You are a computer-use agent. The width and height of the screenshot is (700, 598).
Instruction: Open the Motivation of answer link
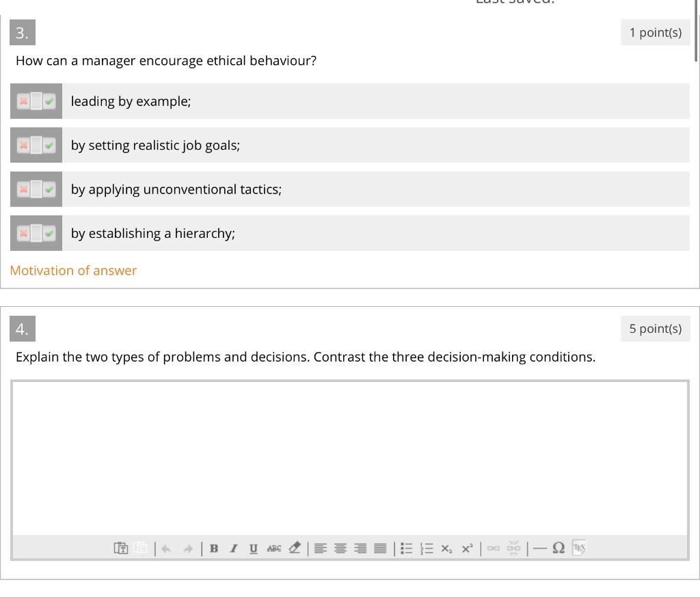(x=73, y=271)
